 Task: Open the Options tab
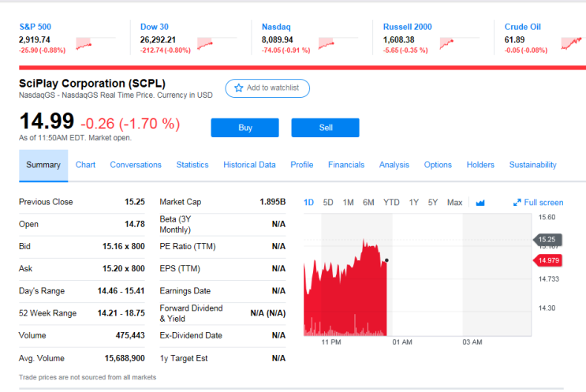click(438, 165)
